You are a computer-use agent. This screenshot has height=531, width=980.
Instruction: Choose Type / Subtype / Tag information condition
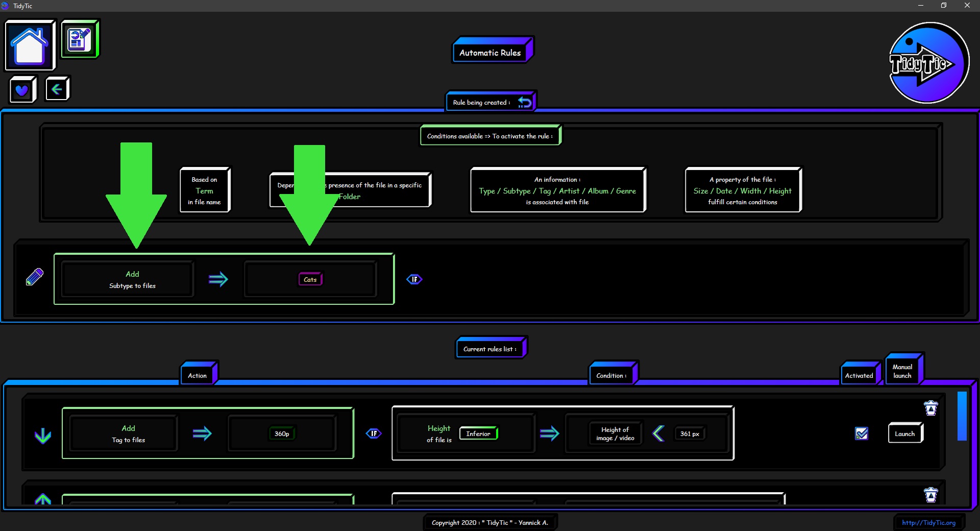pyautogui.click(x=557, y=190)
